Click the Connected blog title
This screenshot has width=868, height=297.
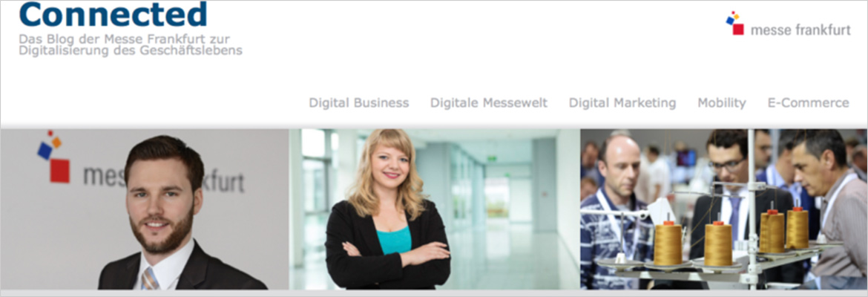113,14
